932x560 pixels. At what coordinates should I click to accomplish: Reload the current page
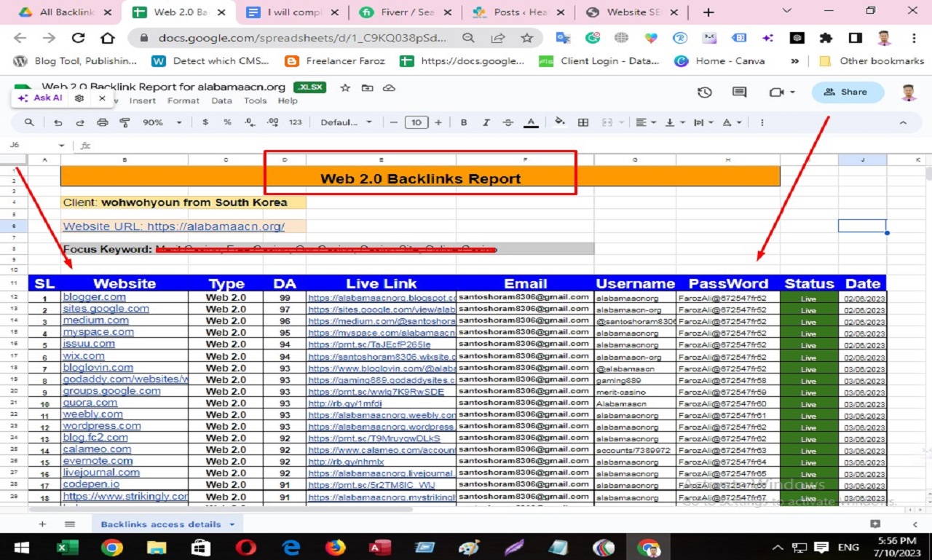tap(78, 39)
